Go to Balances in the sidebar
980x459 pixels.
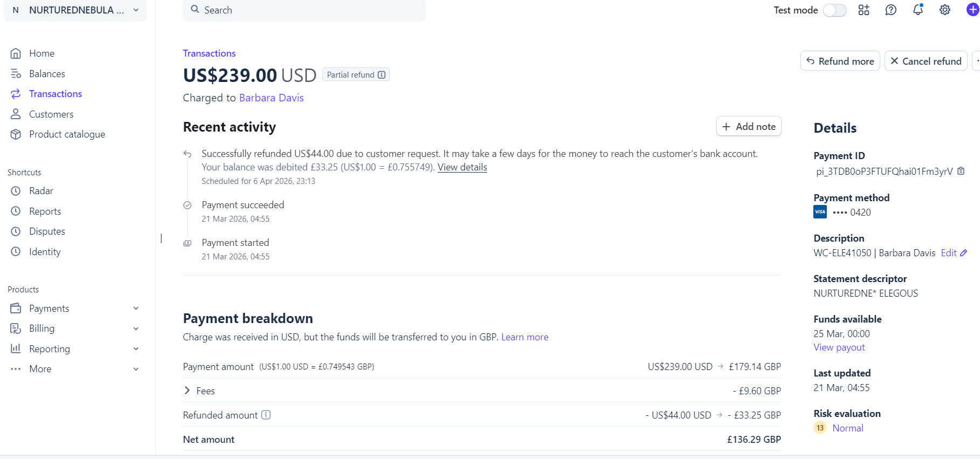click(47, 73)
